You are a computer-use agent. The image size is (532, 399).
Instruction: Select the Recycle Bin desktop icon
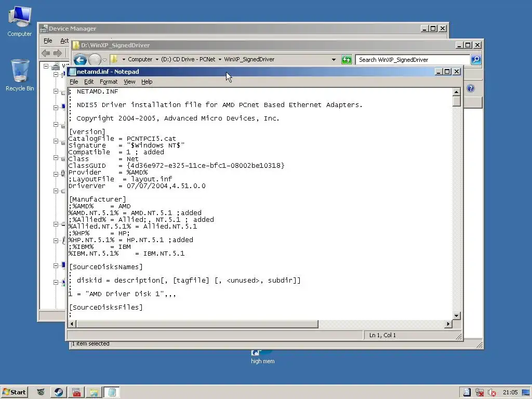pyautogui.click(x=20, y=75)
